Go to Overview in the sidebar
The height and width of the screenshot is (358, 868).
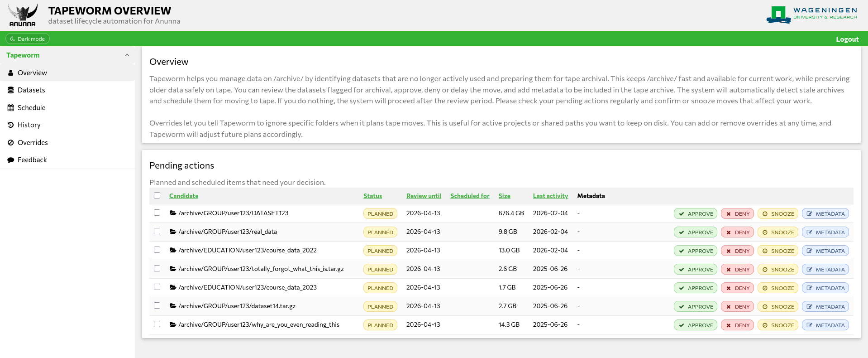[x=32, y=73]
